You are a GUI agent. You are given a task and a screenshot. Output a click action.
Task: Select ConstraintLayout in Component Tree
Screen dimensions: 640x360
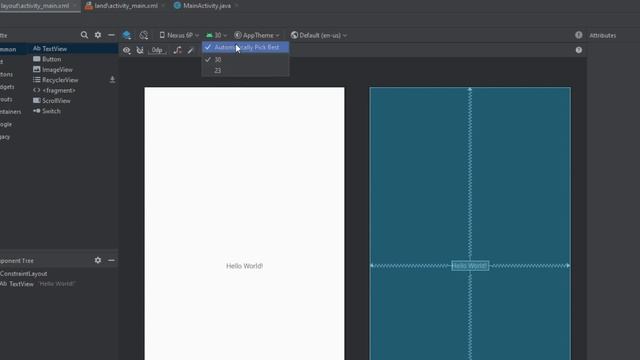pyautogui.click(x=24, y=273)
